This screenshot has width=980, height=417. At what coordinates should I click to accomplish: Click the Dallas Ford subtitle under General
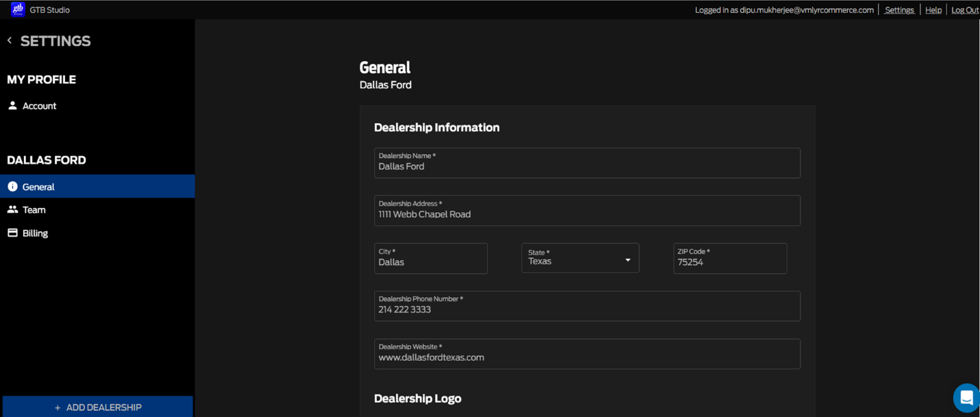(x=386, y=85)
